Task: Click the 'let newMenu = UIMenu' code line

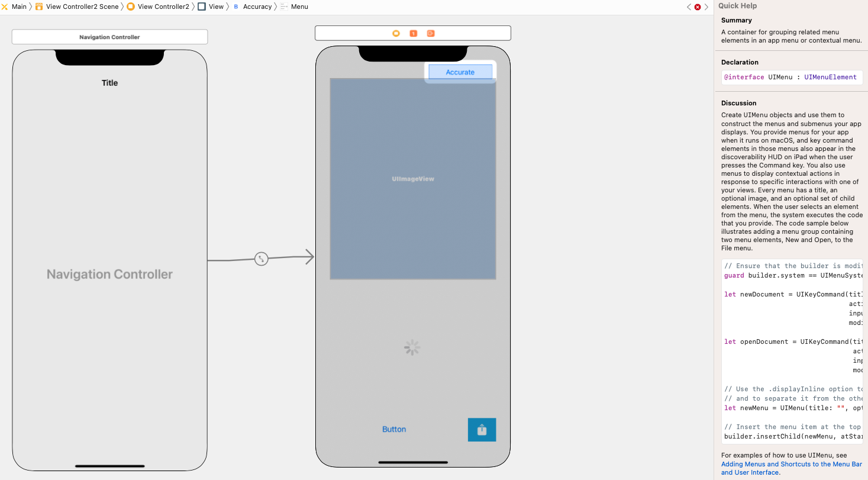Action: [793, 408]
